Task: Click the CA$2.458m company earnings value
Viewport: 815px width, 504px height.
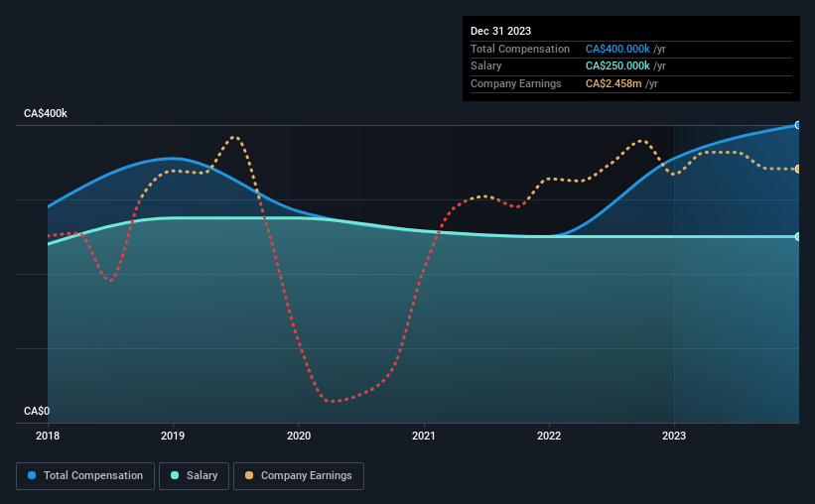Action: click(x=613, y=83)
